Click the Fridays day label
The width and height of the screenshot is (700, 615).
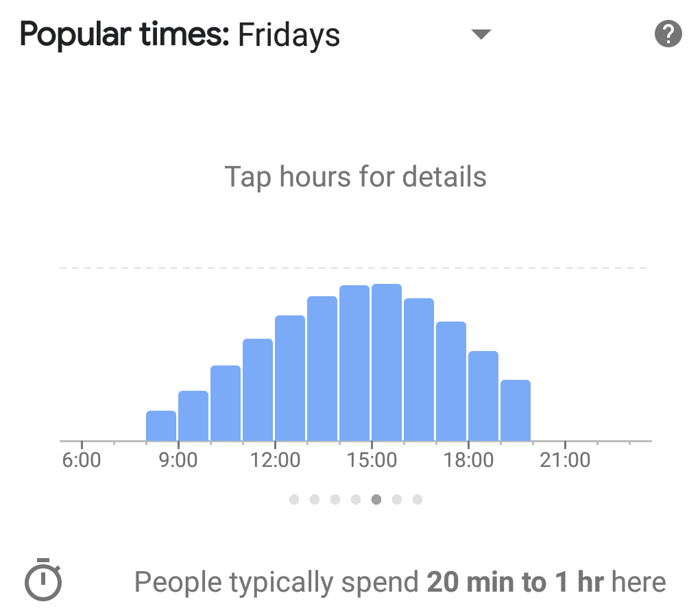tap(289, 35)
